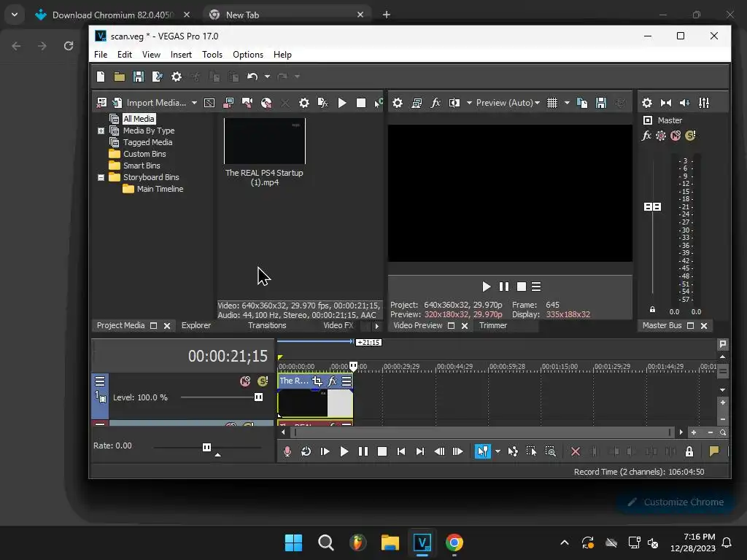747x560 pixels.
Task: Expand Media By Type tree node
Action: (101, 131)
